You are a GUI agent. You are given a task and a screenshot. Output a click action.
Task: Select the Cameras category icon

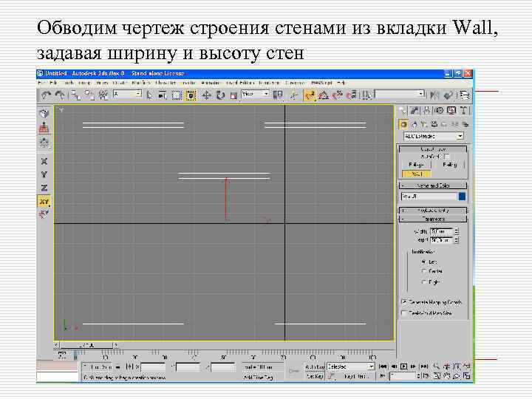pos(434,124)
